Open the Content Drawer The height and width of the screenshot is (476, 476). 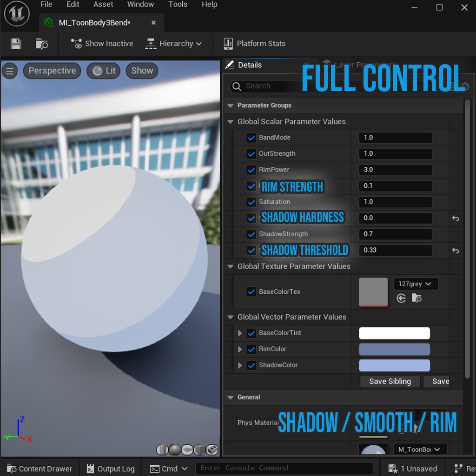pos(40,468)
